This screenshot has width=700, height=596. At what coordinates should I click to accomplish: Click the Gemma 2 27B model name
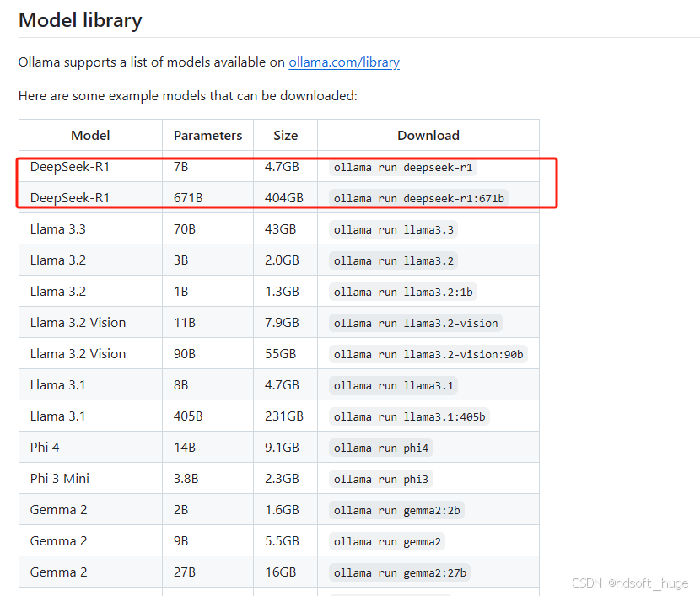(58, 572)
